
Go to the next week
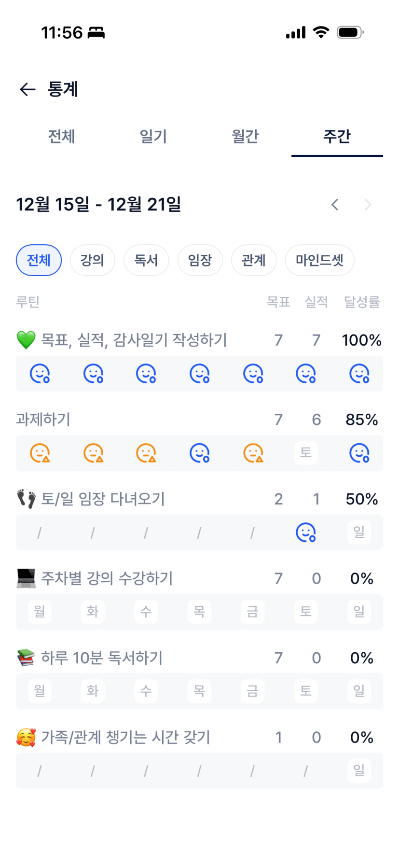coord(368,205)
